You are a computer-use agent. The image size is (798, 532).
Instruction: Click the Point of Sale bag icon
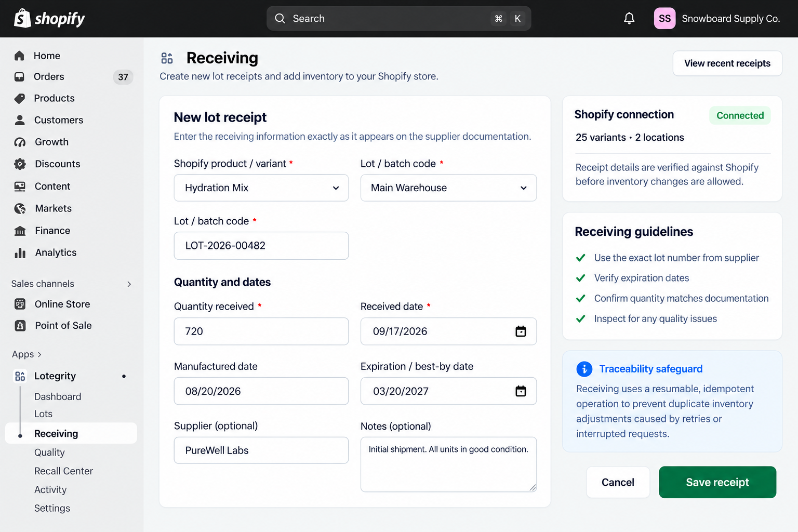(x=20, y=326)
